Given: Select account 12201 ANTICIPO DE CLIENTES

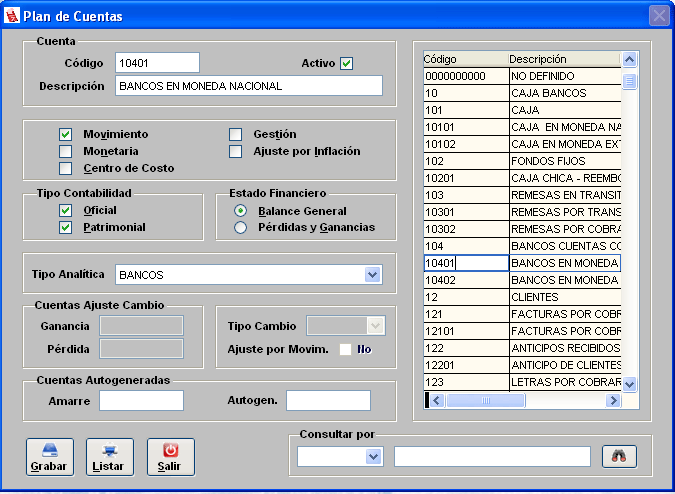Looking at the screenshot, I should pyautogui.click(x=522, y=365).
